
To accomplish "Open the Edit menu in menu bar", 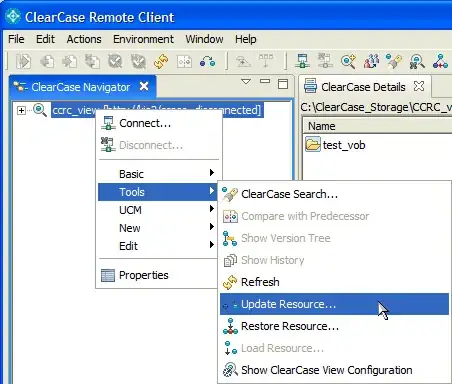I will click(x=45, y=39).
